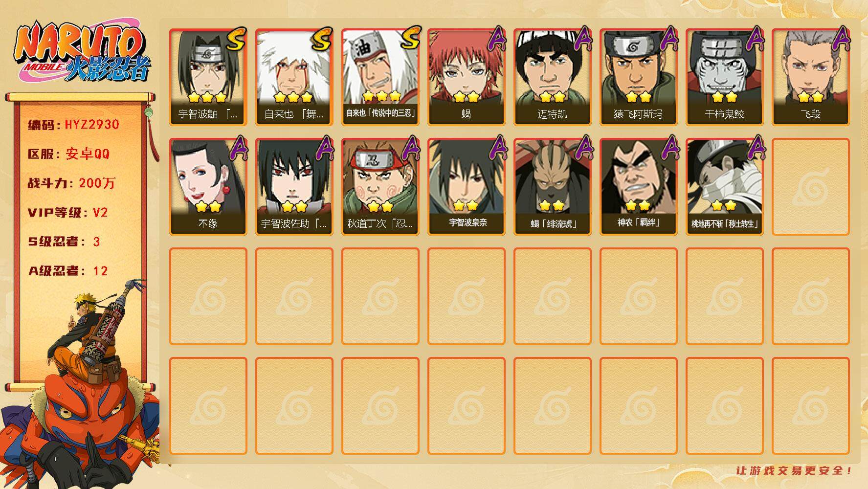Click the 宇智波佐助 ninja card
Viewport: 868px width, 489px height.
[294, 187]
